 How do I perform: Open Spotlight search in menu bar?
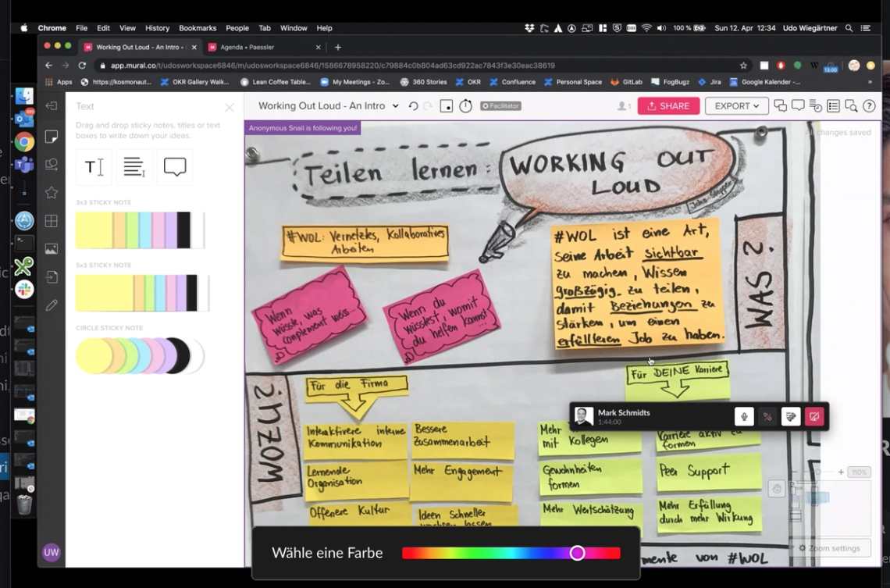849,28
